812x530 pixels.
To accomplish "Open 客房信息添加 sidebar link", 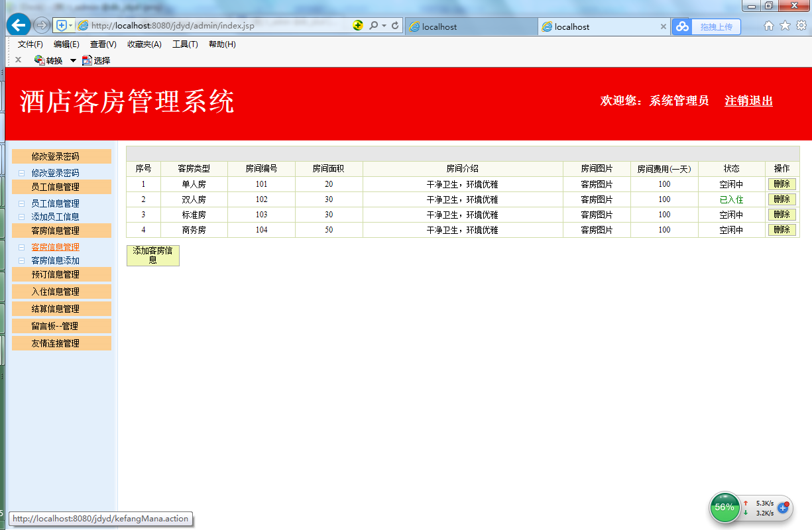I will [x=55, y=260].
